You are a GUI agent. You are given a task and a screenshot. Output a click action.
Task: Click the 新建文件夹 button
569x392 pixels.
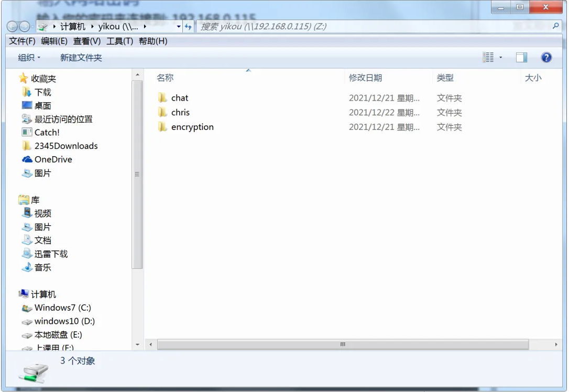point(80,57)
